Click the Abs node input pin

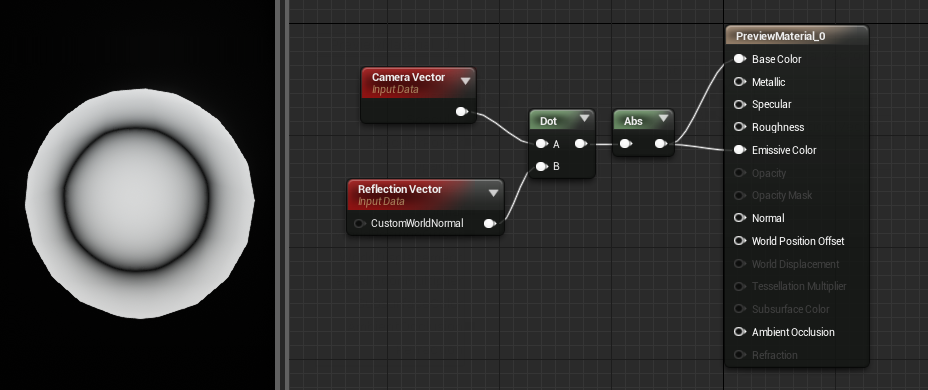[x=626, y=144]
